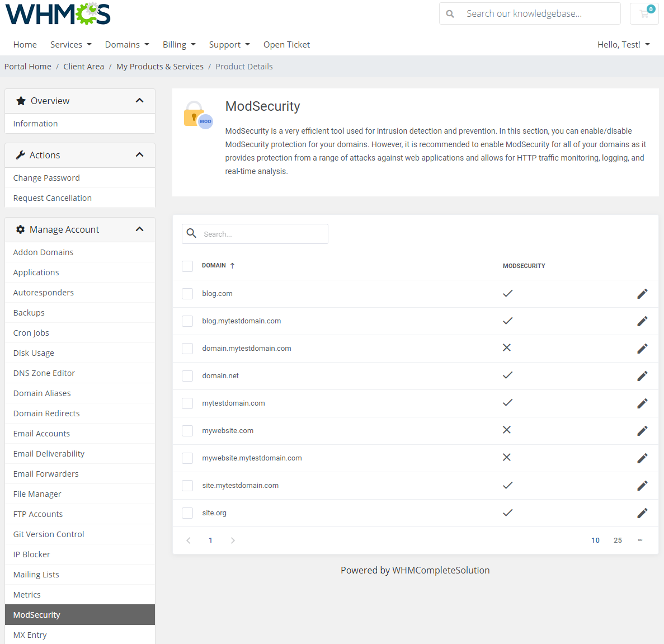Check the checkbox next to blog.mytestdomain.com

(187, 321)
